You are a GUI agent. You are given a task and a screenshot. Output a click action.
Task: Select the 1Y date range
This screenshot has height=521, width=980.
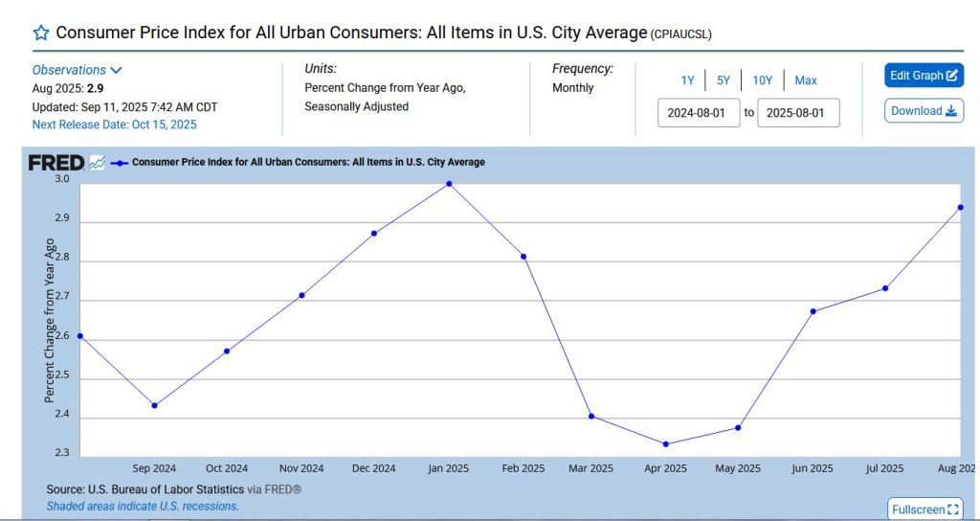[x=687, y=80]
